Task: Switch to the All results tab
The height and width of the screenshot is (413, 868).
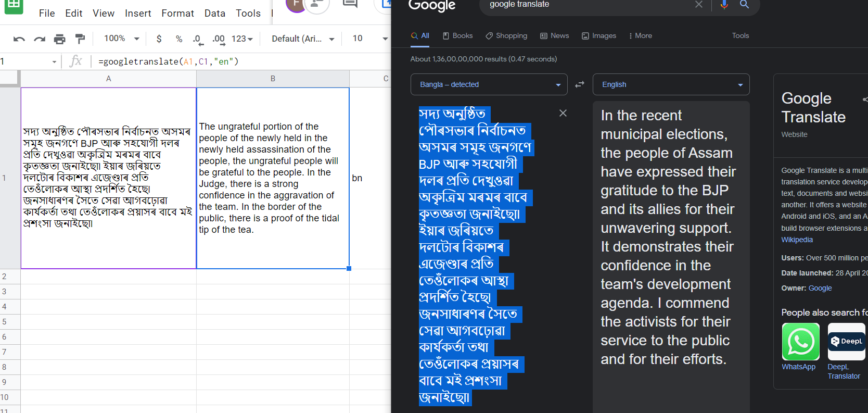Action: [420, 36]
